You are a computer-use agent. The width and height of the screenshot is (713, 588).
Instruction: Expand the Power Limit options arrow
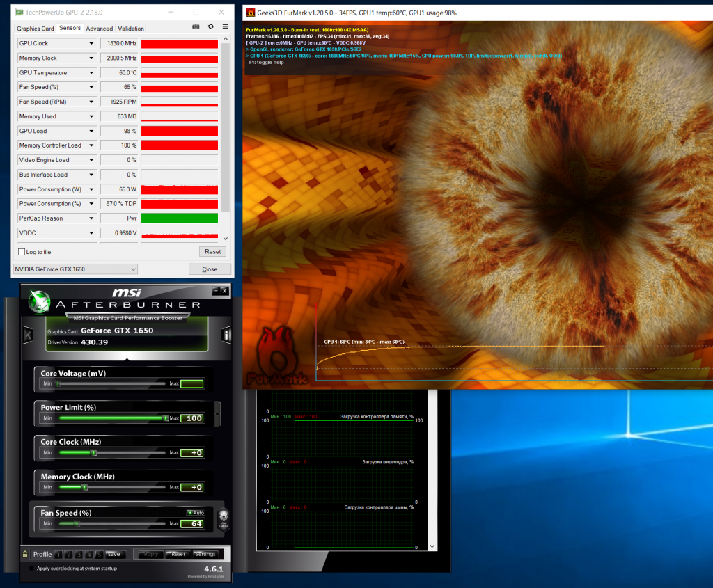[x=217, y=414]
